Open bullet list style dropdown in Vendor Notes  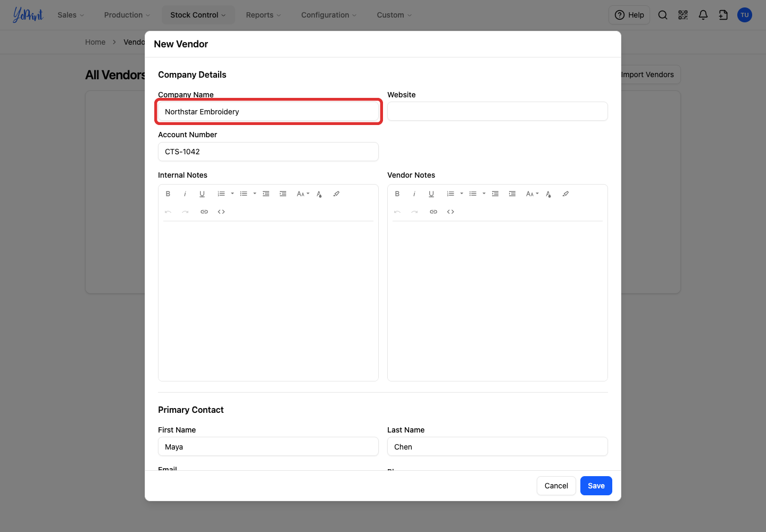(x=484, y=194)
